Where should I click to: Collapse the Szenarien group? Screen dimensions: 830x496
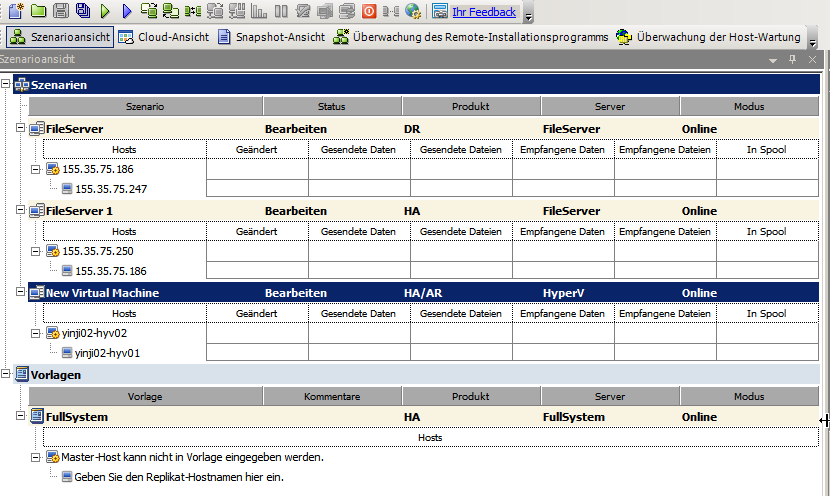pos(6,85)
